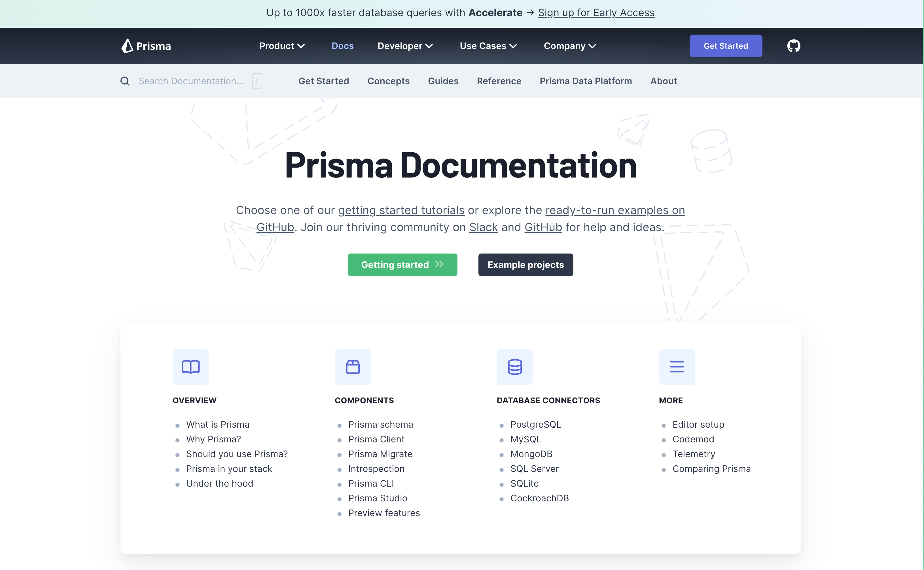This screenshot has width=924, height=570.
Task: Open the Company dropdown
Action: [x=570, y=46]
